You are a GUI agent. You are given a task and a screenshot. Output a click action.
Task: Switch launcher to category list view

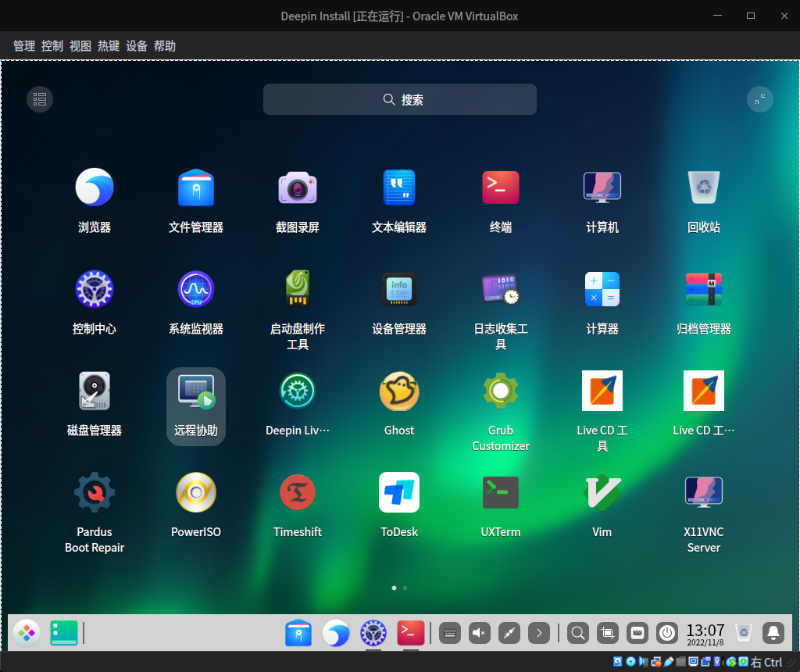pos(40,99)
